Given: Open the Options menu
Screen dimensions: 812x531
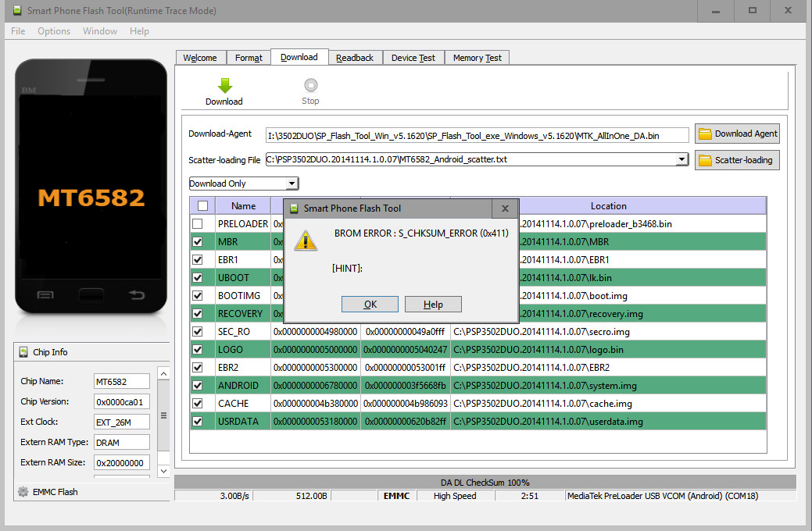Looking at the screenshot, I should pos(54,31).
